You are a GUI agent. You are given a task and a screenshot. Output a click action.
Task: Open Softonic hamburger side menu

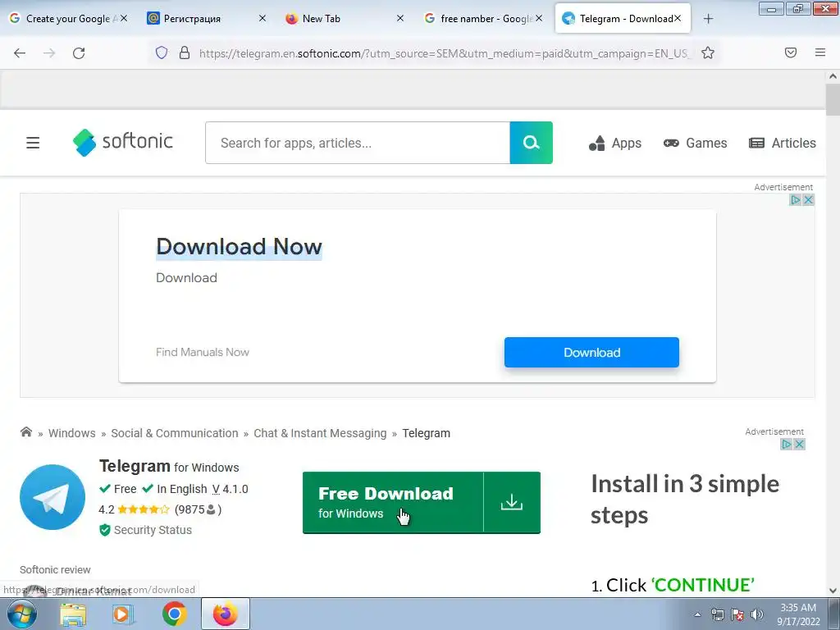[x=33, y=143]
